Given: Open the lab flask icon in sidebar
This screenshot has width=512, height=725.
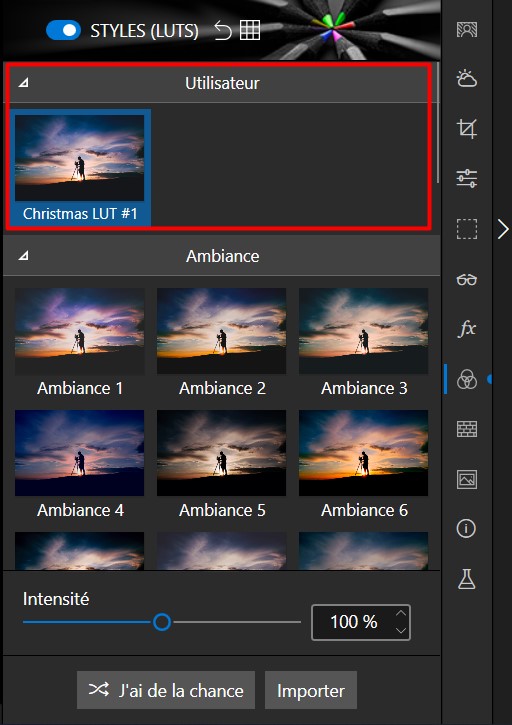Looking at the screenshot, I should pyautogui.click(x=467, y=579).
